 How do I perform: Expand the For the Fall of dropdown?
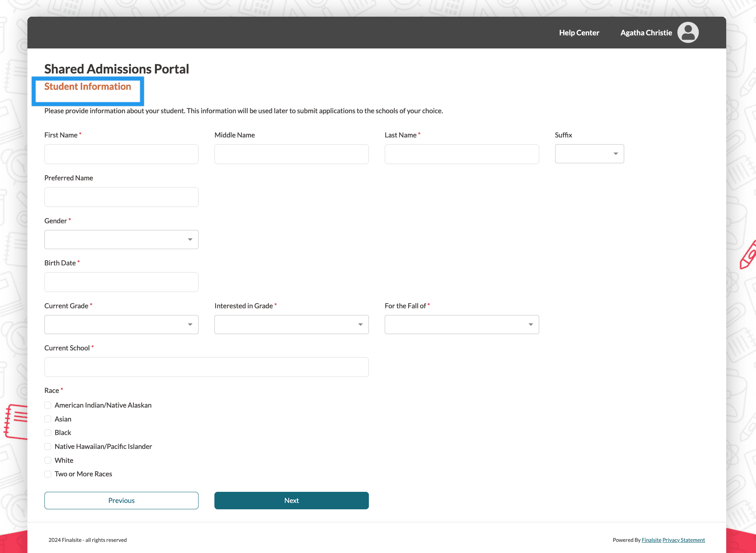click(461, 325)
